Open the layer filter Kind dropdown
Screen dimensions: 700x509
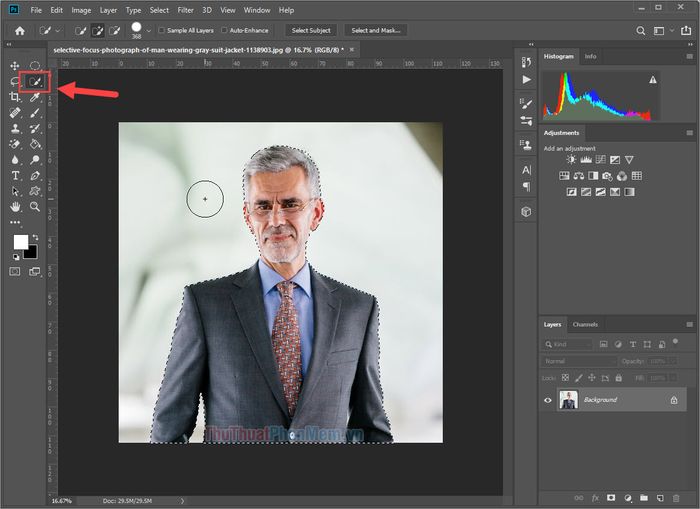click(568, 344)
